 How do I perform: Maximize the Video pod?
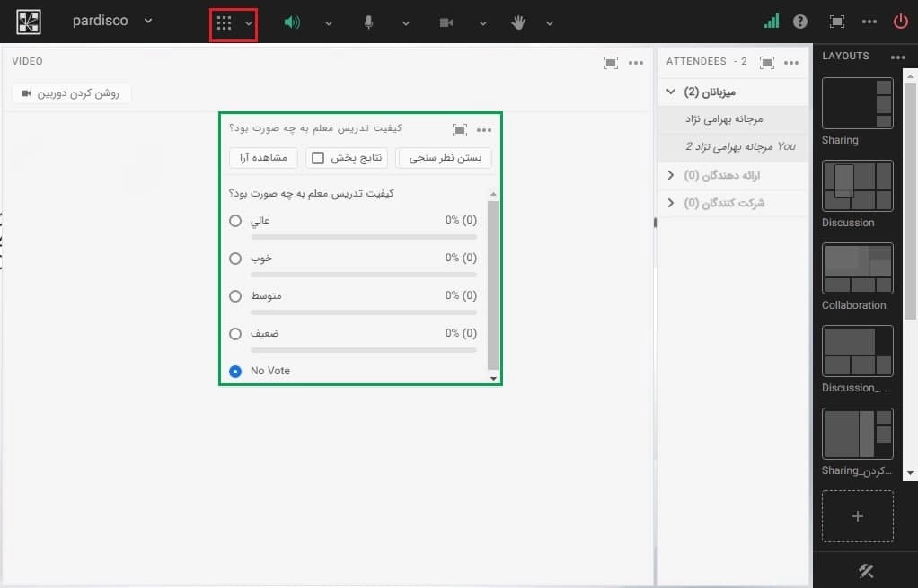point(611,63)
